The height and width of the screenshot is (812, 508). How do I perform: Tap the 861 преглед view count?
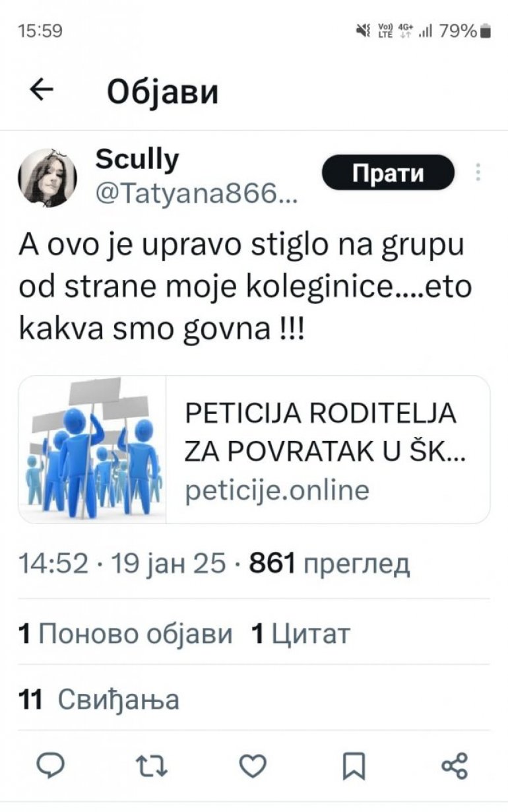[329, 564]
